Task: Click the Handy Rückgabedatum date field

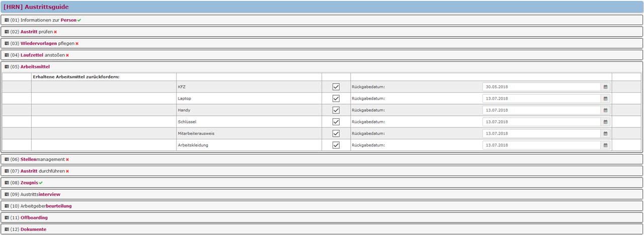Action: [x=541, y=110]
